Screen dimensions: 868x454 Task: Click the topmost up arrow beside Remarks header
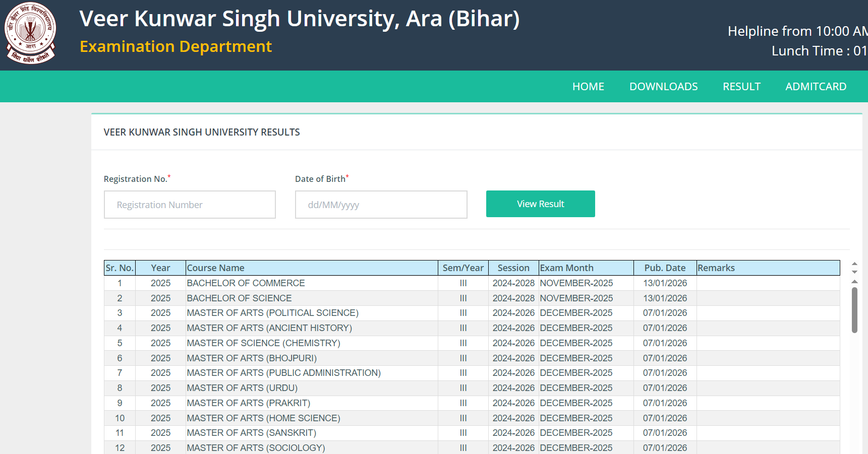pos(854,264)
